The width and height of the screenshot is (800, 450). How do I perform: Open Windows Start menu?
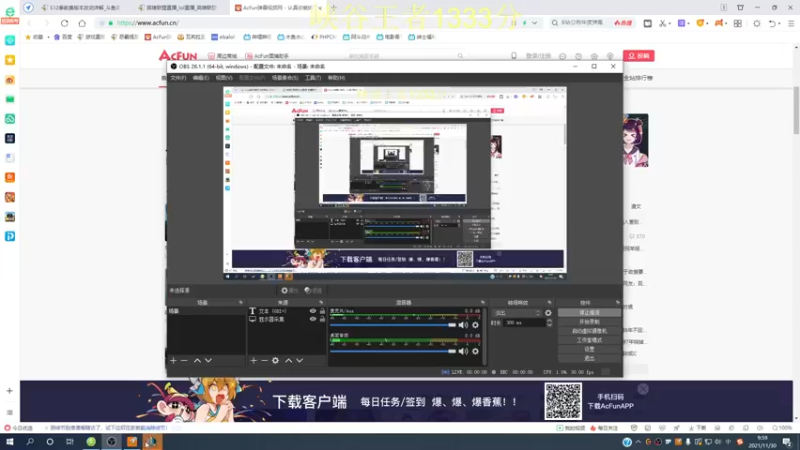tap(10, 442)
